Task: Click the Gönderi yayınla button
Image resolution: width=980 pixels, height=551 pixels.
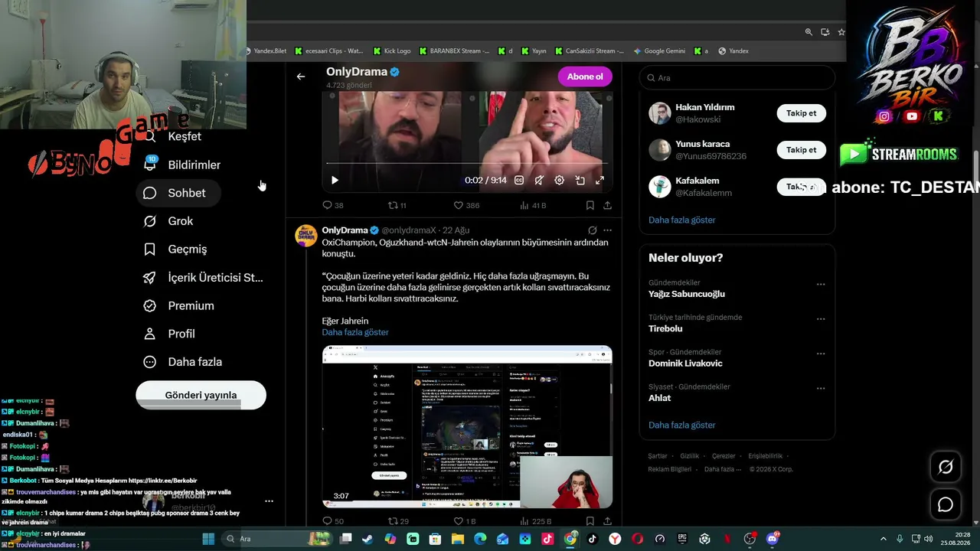Action: 201,395
